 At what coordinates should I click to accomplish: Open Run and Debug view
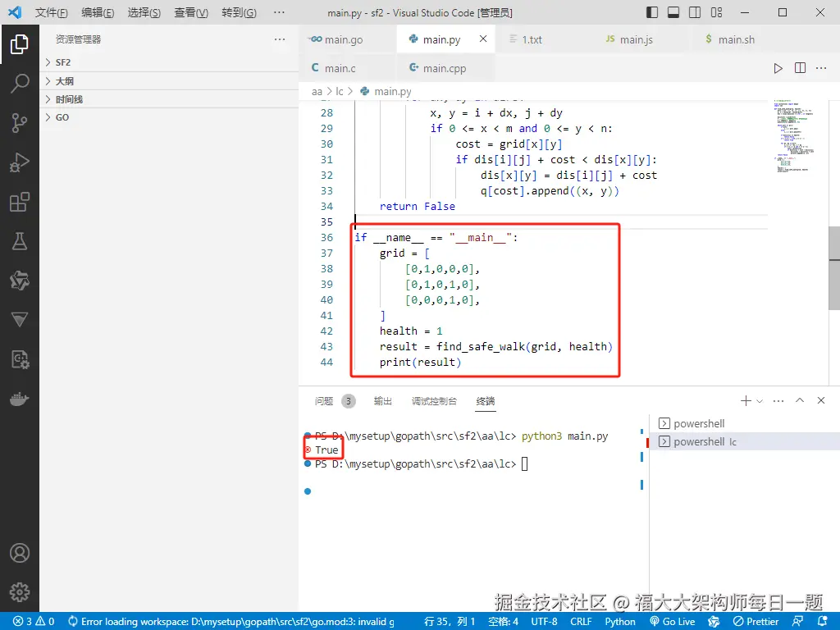pyautogui.click(x=20, y=162)
